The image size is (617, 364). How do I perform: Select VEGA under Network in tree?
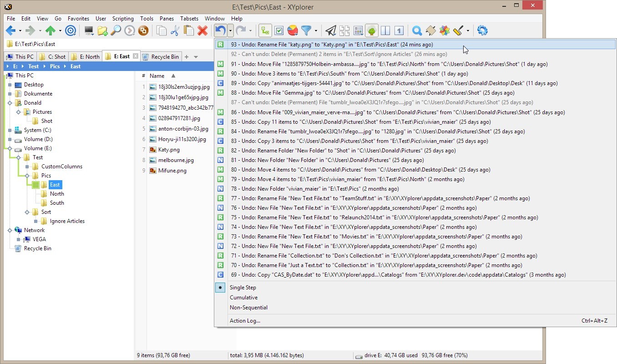pos(39,239)
